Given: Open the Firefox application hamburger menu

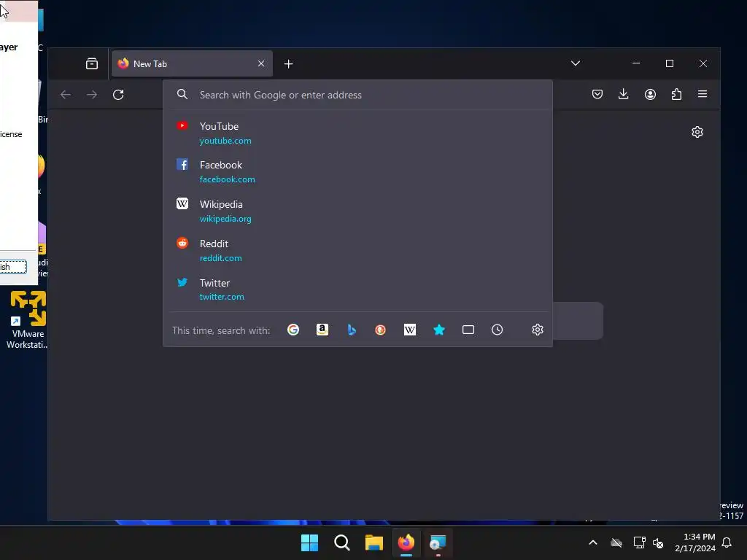Looking at the screenshot, I should (703, 94).
